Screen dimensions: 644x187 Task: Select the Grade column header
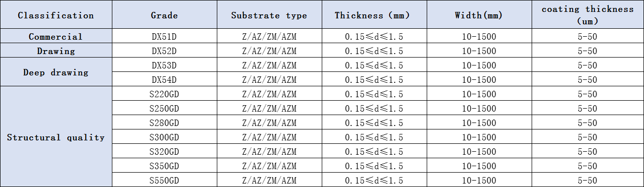(x=164, y=15)
